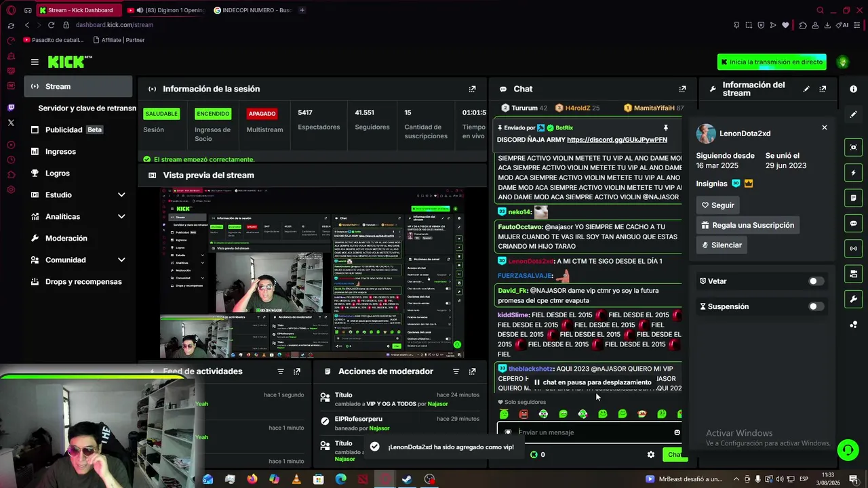Click the Silenciar button
The height and width of the screenshot is (488, 868).
pyautogui.click(x=722, y=245)
